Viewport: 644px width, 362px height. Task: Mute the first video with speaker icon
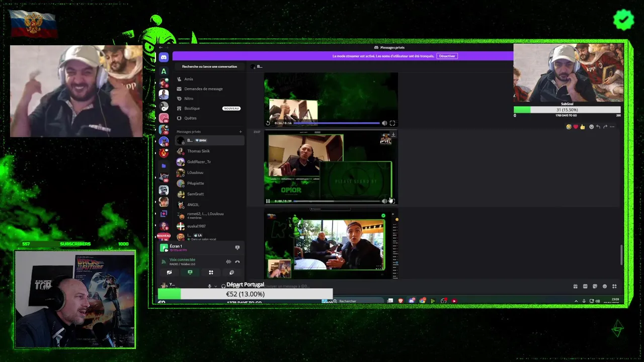pyautogui.click(x=384, y=123)
